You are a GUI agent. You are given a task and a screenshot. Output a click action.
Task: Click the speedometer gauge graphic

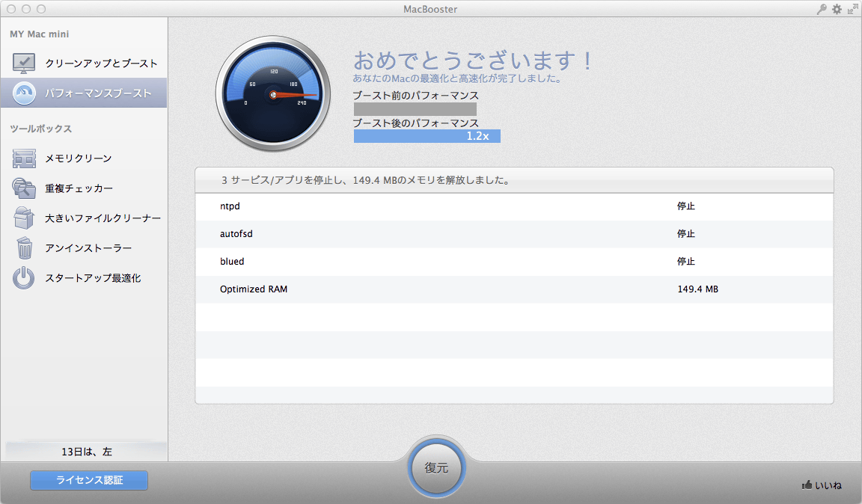[273, 94]
